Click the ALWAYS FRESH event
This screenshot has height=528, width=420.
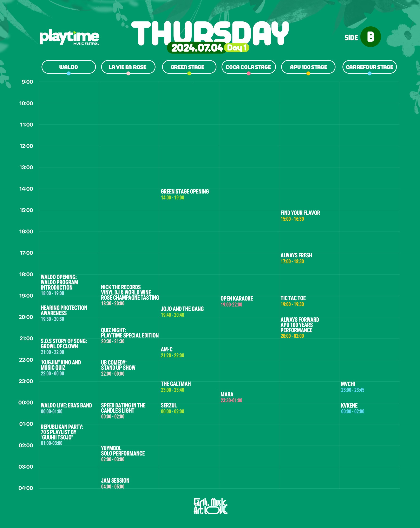coord(296,258)
